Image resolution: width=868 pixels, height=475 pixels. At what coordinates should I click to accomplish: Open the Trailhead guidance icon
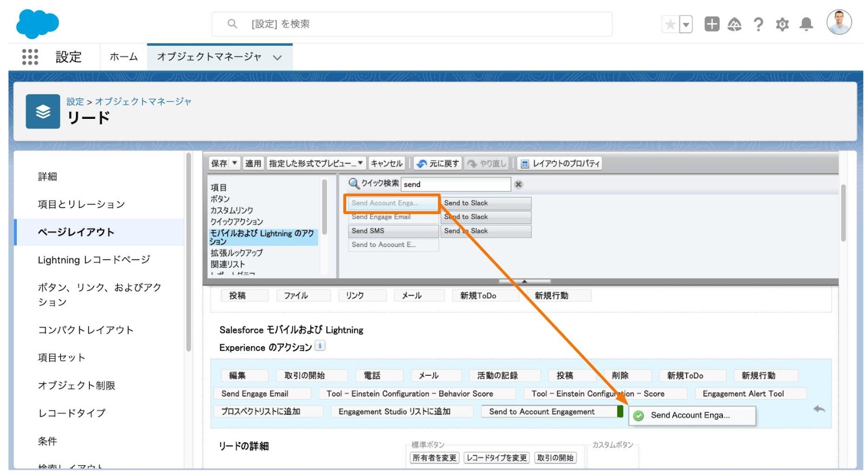735,24
